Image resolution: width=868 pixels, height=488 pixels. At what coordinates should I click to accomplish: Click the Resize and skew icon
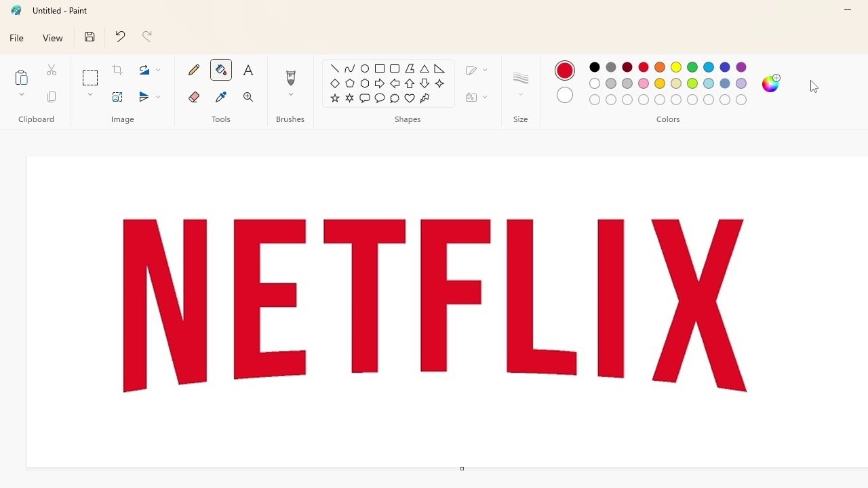pos(117,98)
